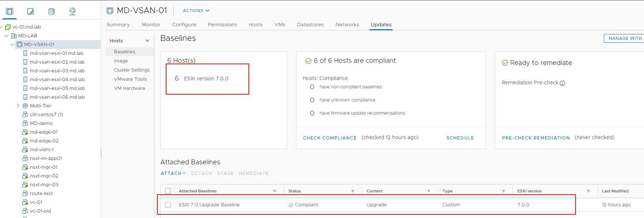Click the host icon for md-vsan-esxi-01.md.lab

tap(25, 53)
